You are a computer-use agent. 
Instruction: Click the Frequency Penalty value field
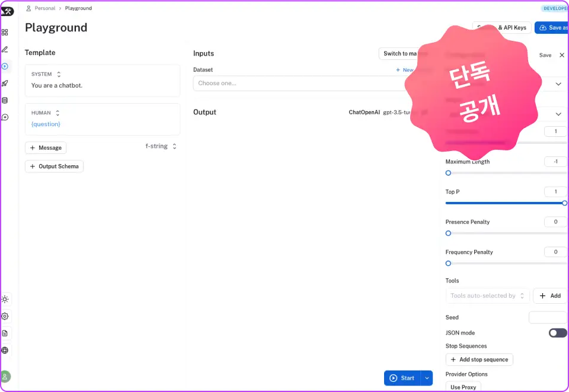(x=555, y=252)
